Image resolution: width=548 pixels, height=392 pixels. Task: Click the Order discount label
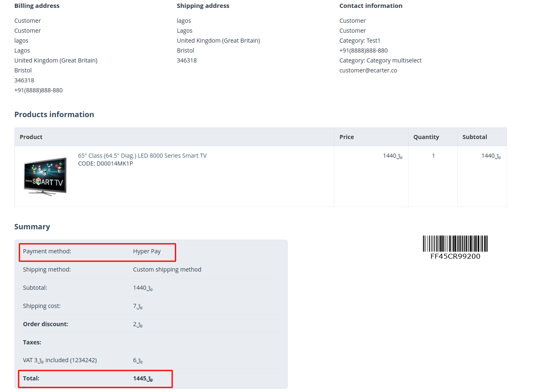tap(46, 324)
